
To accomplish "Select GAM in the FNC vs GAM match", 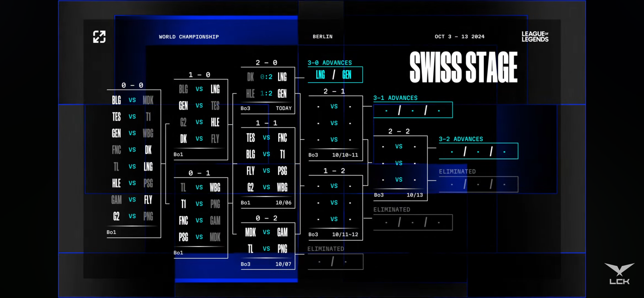I will pyautogui.click(x=215, y=221).
